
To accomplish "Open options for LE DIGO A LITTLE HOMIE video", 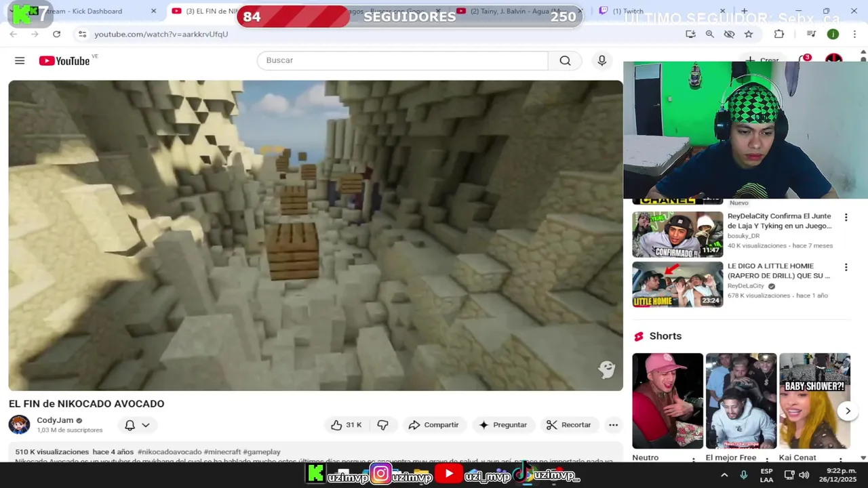I will tap(846, 268).
